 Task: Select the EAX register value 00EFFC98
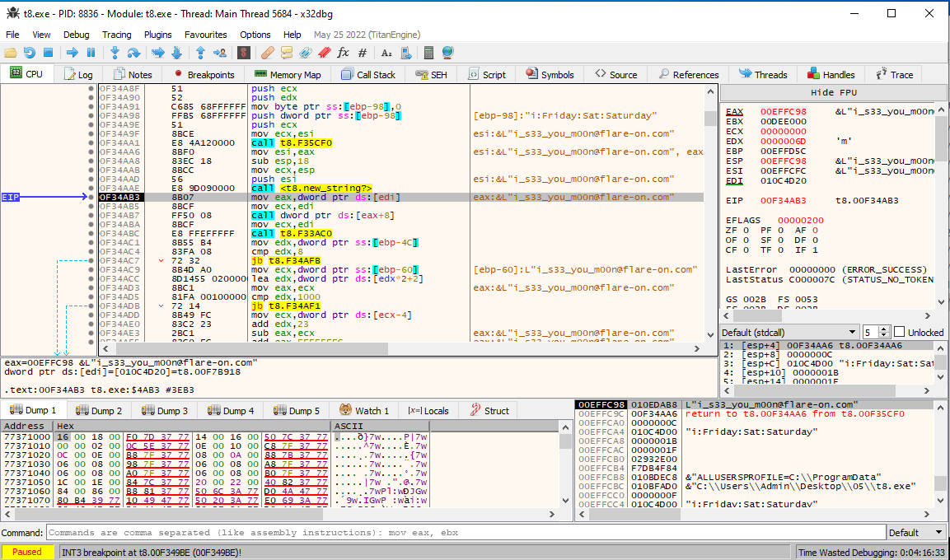tap(784, 111)
